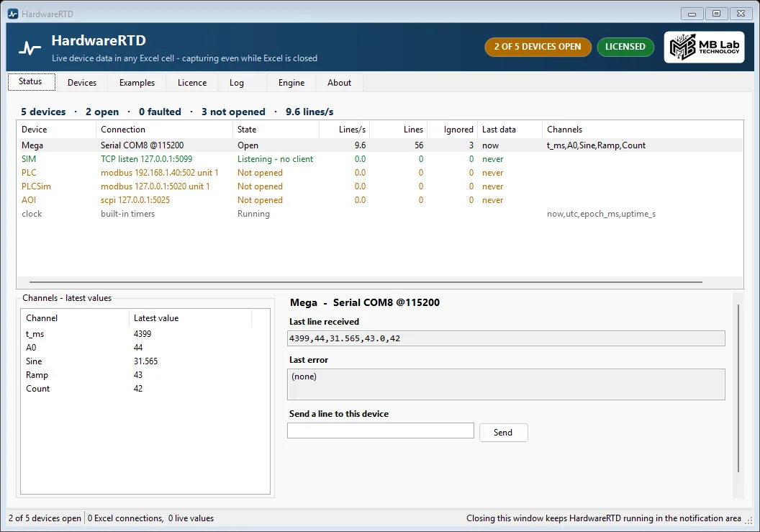Minimize the HardwareRTD window
Screen dimensions: 760x532
pyautogui.click(x=692, y=14)
